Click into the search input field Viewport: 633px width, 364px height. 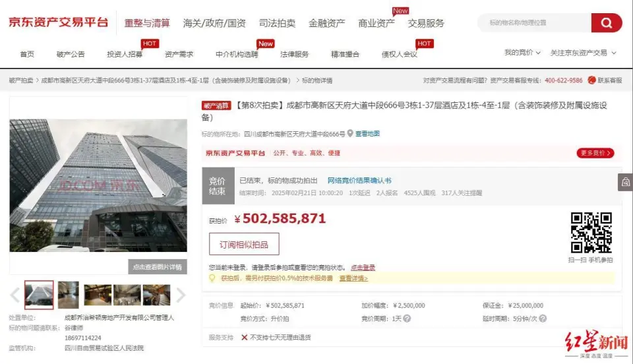pos(534,23)
